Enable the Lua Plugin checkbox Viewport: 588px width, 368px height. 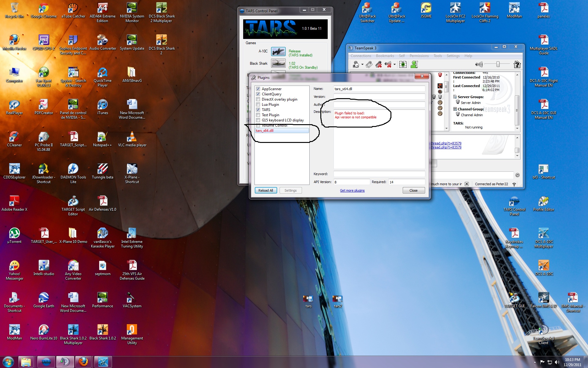[x=258, y=105]
